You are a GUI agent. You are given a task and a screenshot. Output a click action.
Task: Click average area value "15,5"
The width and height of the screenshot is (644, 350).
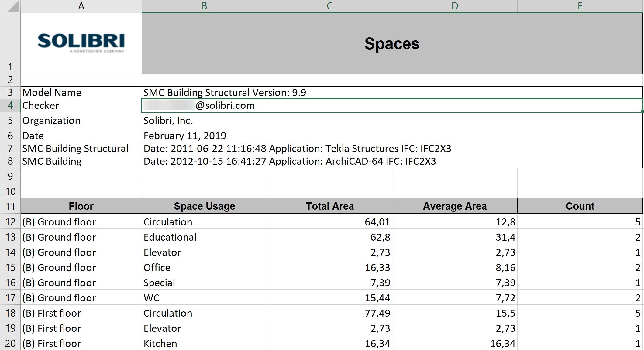(x=455, y=313)
